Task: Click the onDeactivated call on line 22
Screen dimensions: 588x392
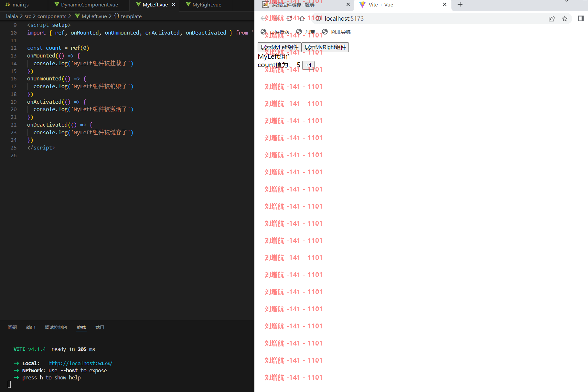Action: click(48, 125)
